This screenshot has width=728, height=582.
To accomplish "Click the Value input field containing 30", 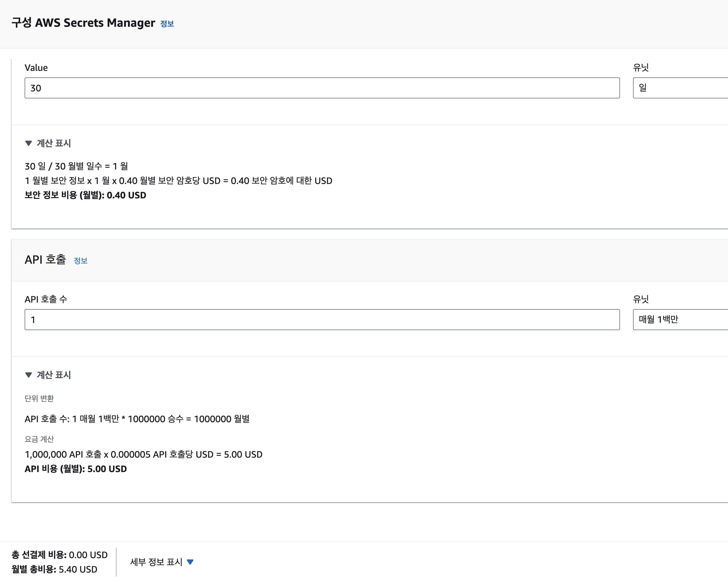I will (322, 88).
